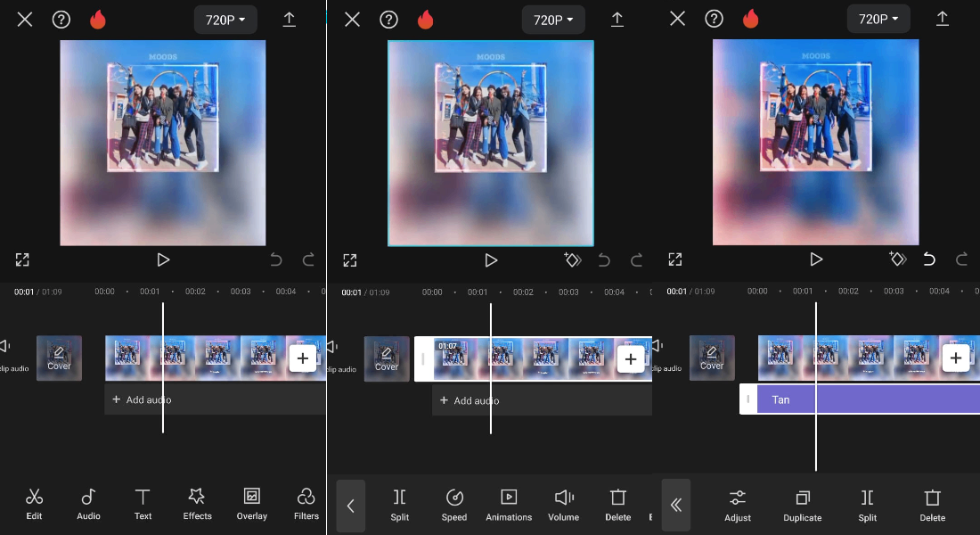Undo action in middle panel
This screenshot has height=535, width=980.
pyautogui.click(x=604, y=260)
